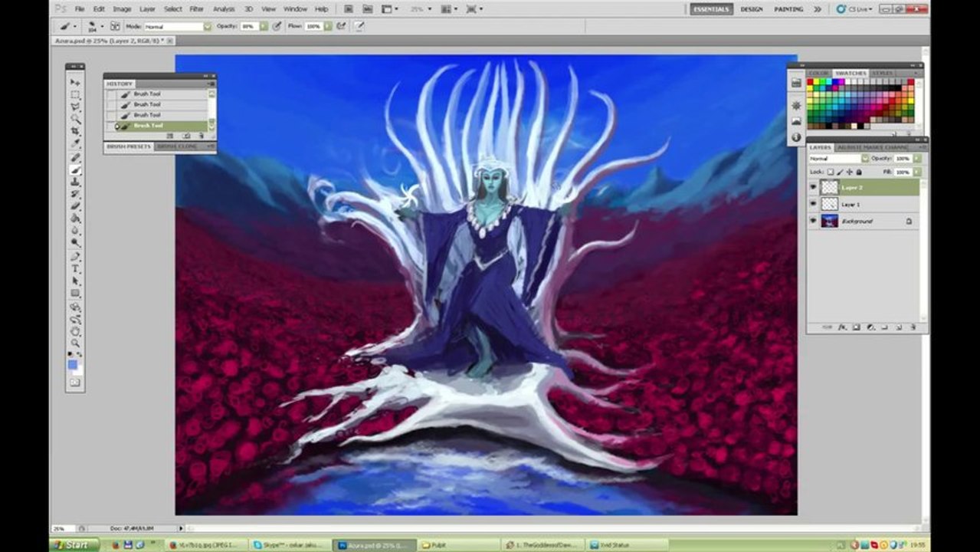Select the Eyedropper tool

click(75, 143)
